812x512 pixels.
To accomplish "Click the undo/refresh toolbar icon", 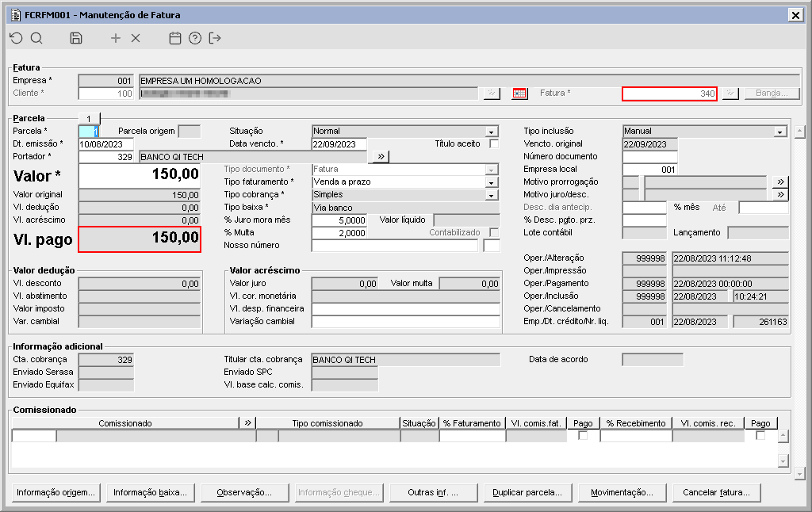I will [16, 38].
